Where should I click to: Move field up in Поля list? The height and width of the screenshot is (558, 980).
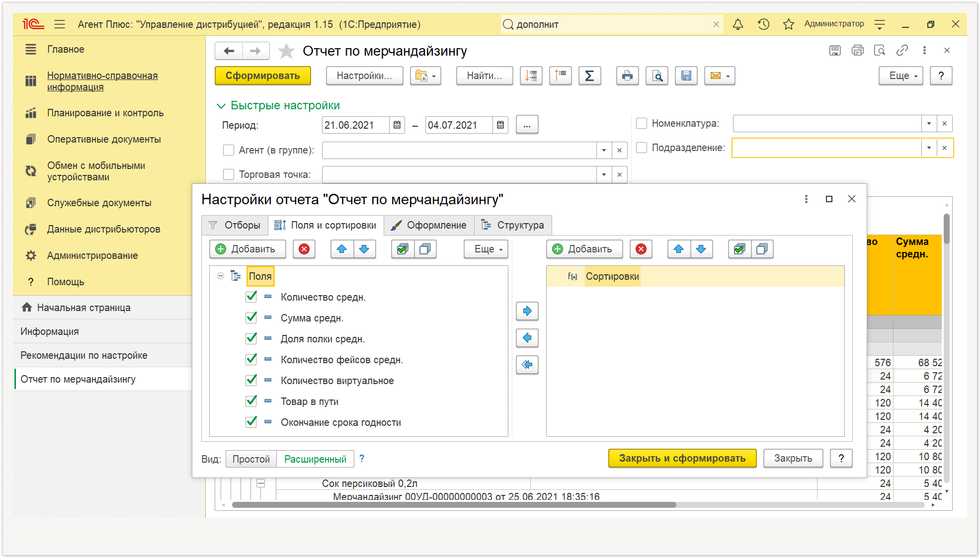click(342, 249)
